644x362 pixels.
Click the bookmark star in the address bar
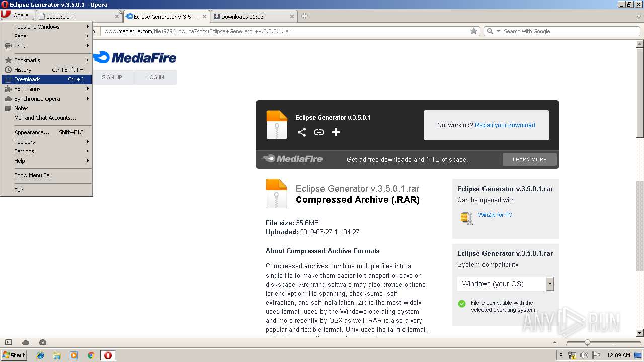pyautogui.click(x=474, y=31)
